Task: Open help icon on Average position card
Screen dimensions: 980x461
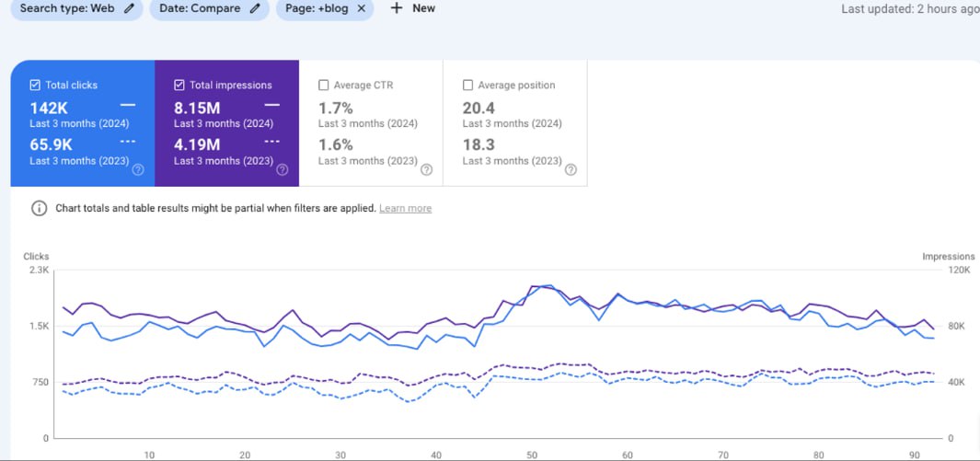Action: click(571, 170)
